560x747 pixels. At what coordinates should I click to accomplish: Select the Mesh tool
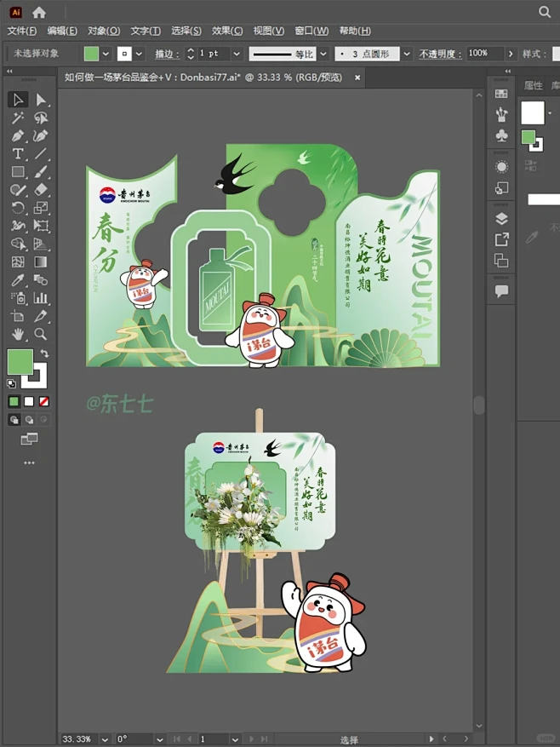18,262
